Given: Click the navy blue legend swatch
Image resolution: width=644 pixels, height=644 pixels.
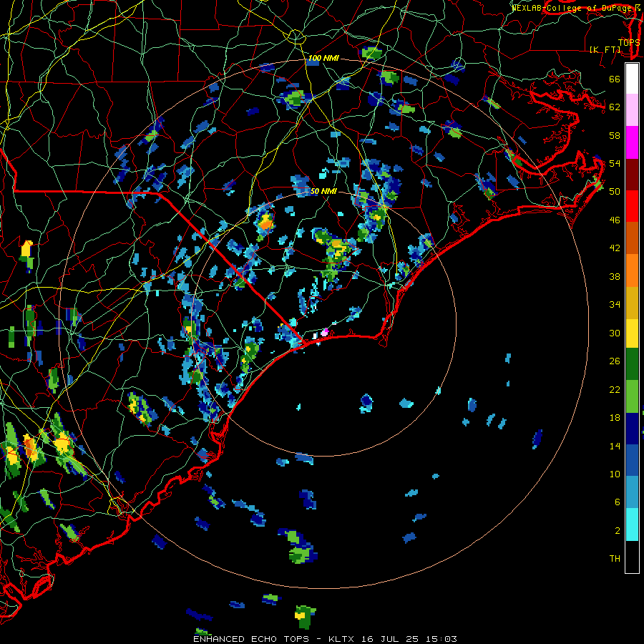Looking at the screenshot, I should (632, 429).
